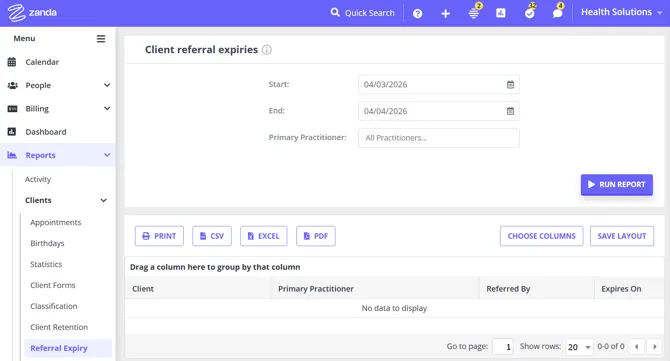Open the waiting list icon with badge 2
Screen dimensions: 670x361
point(473,13)
